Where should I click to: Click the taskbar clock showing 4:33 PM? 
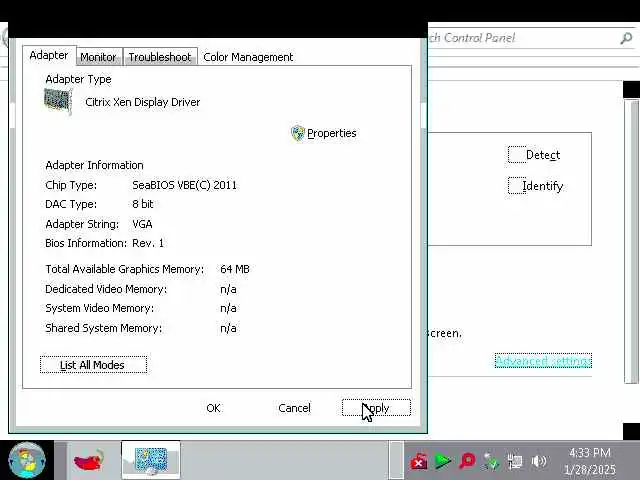(x=590, y=453)
